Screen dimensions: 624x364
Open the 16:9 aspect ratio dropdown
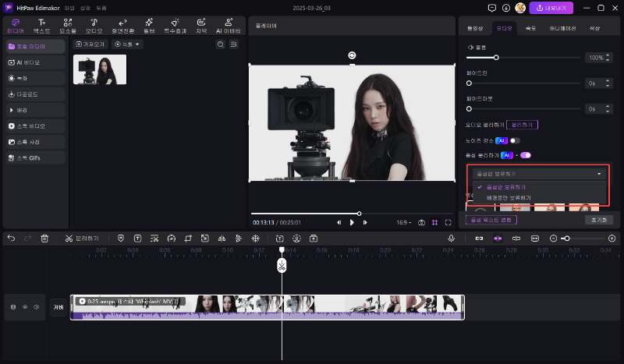click(x=402, y=222)
